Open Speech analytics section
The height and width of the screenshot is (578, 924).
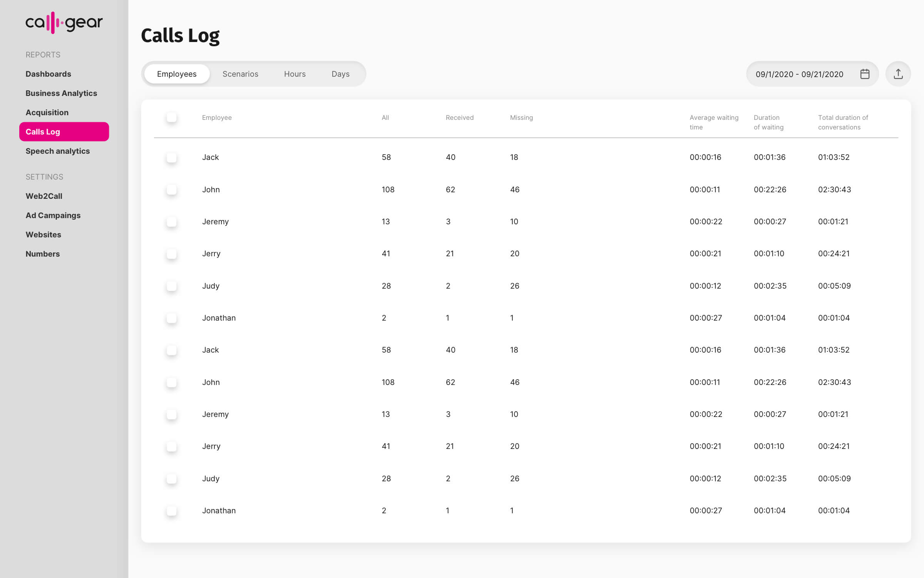pyautogui.click(x=58, y=151)
